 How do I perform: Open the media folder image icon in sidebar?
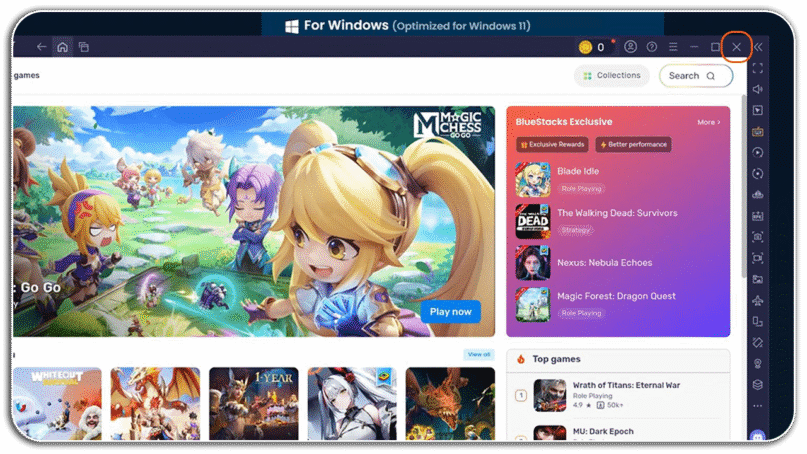[x=758, y=280]
